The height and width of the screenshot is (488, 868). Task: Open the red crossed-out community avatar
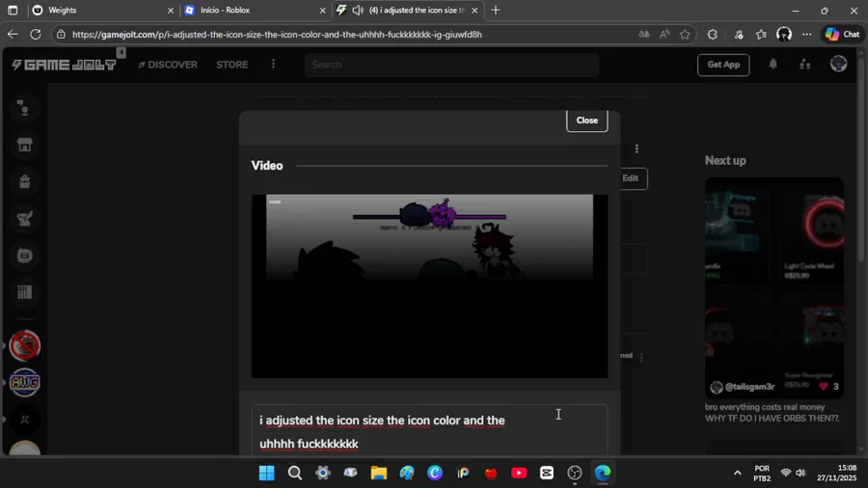25,345
